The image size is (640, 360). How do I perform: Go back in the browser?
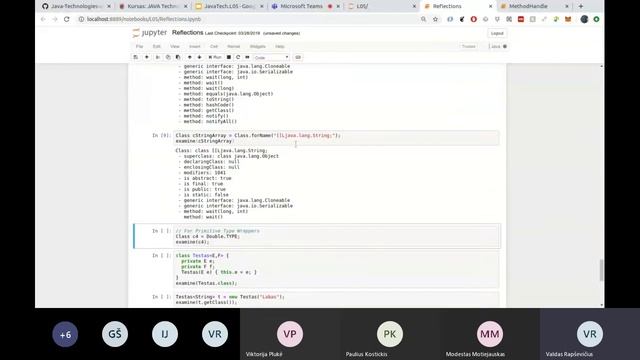click(43, 19)
